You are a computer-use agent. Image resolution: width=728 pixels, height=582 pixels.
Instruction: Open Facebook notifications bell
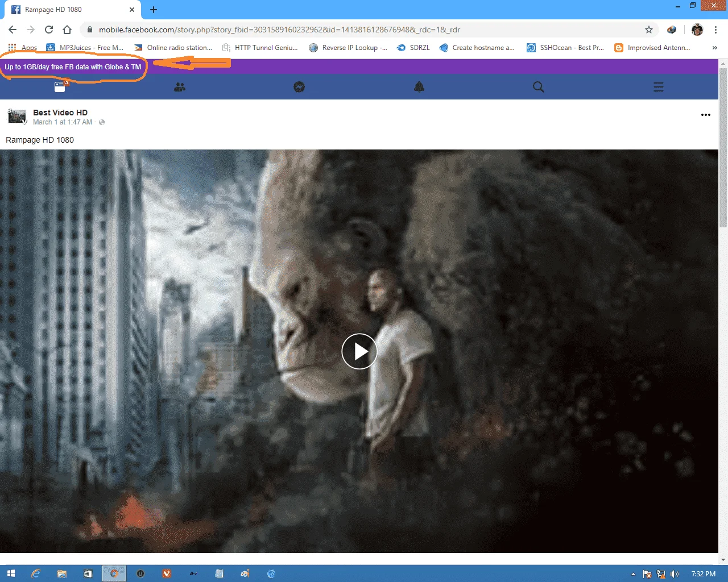click(x=419, y=87)
